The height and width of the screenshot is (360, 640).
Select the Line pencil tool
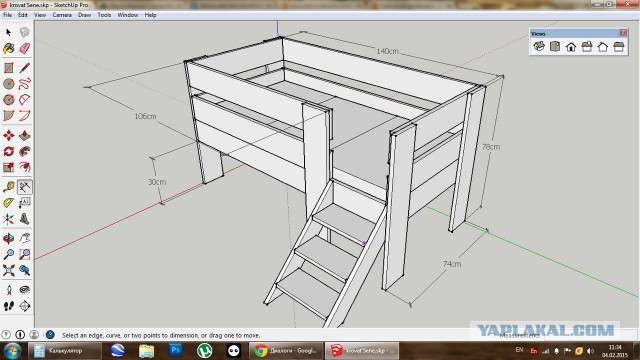pos(24,68)
